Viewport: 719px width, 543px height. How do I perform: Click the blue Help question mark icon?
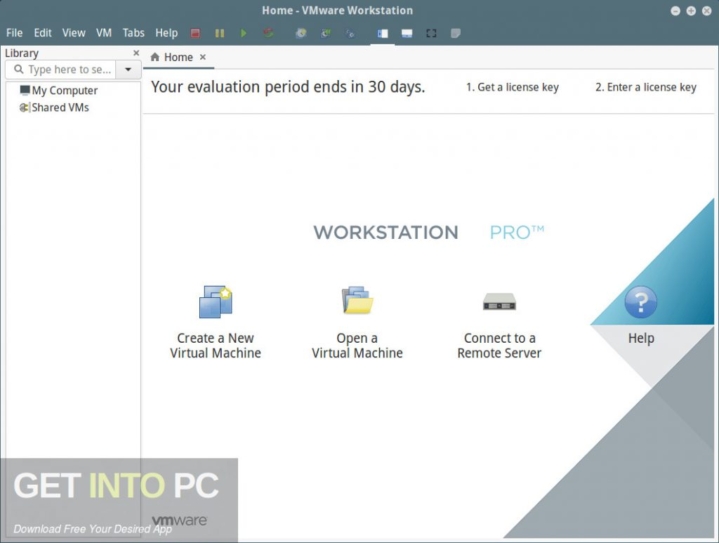click(641, 302)
